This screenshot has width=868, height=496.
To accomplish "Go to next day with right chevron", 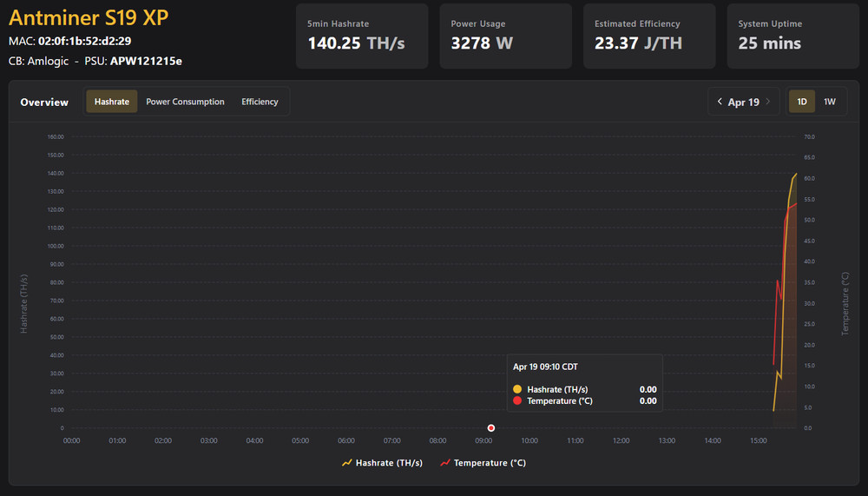I will [768, 102].
